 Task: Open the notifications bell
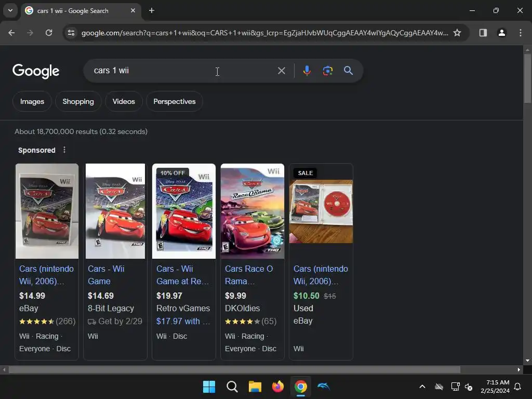pyautogui.click(x=517, y=387)
